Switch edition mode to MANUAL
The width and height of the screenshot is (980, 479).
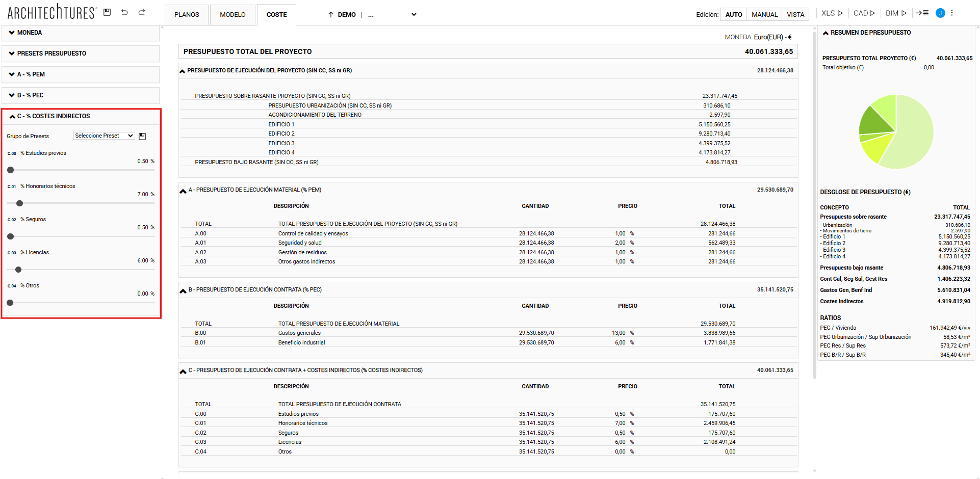point(764,15)
